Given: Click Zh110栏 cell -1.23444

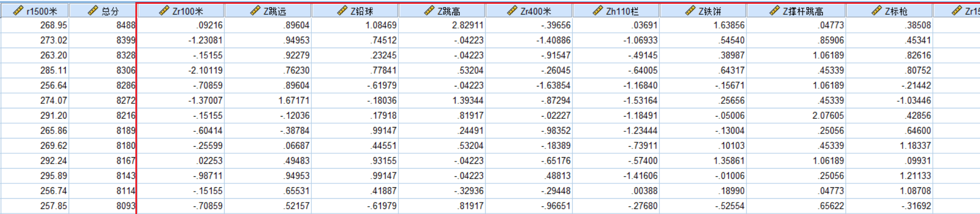Looking at the screenshot, I should coord(616,131).
